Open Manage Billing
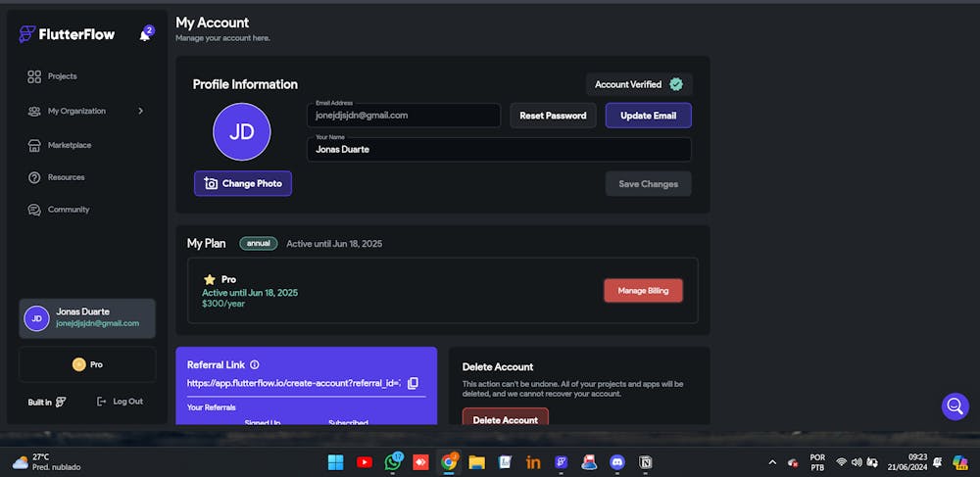The height and width of the screenshot is (477, 980). point(643,290)
